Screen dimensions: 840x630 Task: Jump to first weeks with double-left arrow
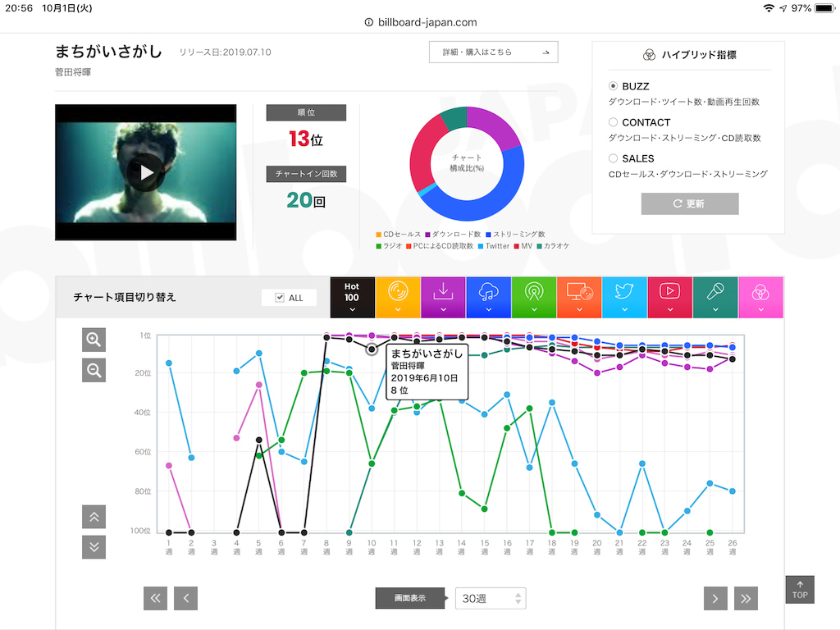click(x=155, y=598)
